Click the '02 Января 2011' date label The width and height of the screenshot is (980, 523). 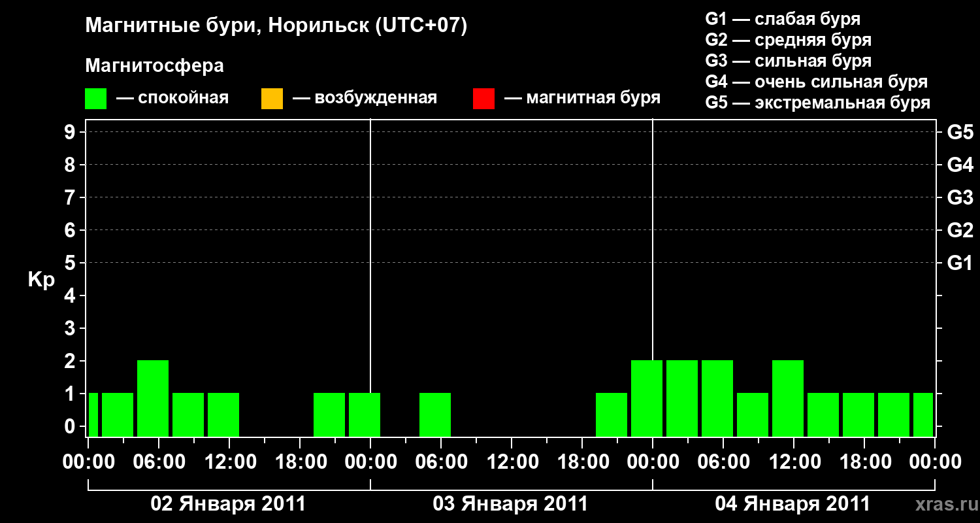click(x=228, y=504)
